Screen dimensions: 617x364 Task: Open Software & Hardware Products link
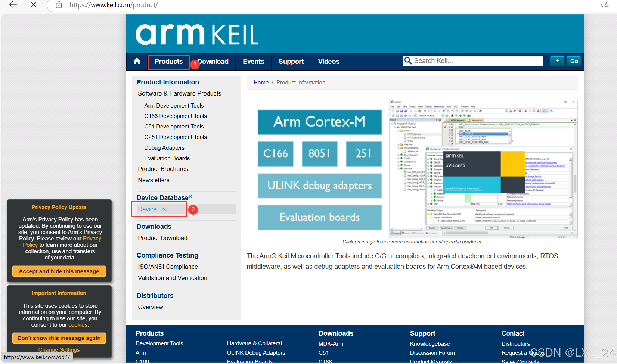[180, 93]
